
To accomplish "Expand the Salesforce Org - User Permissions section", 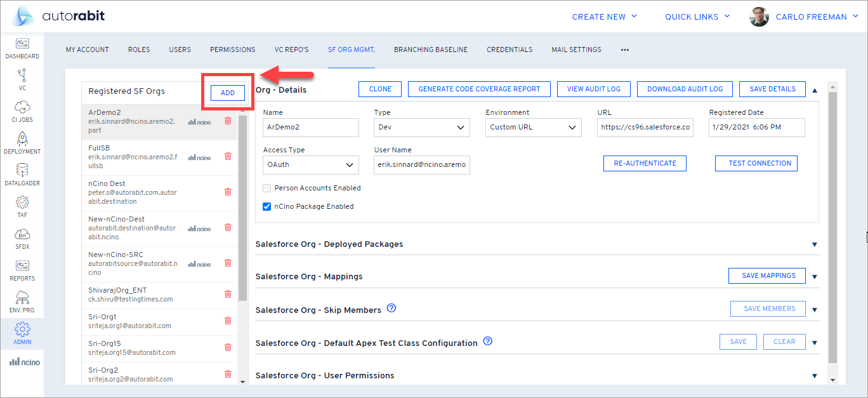I will coord(815,376).
